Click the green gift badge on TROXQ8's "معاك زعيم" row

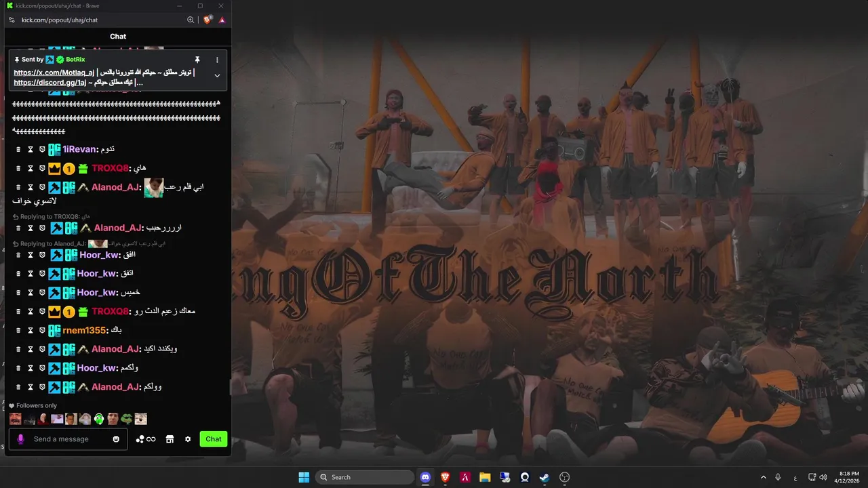83,311
